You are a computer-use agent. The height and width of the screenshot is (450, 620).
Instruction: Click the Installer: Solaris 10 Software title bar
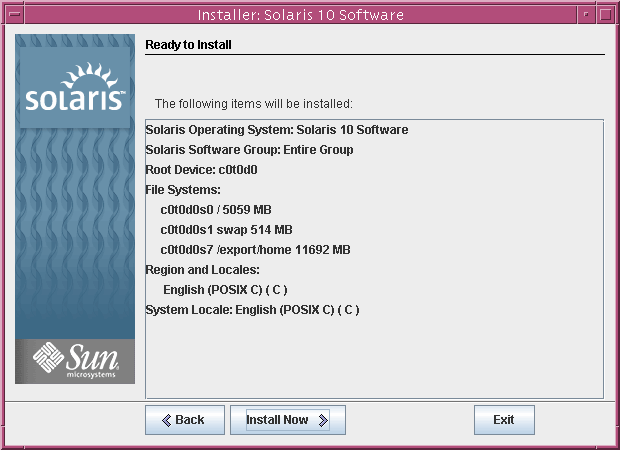click(300, 14)
